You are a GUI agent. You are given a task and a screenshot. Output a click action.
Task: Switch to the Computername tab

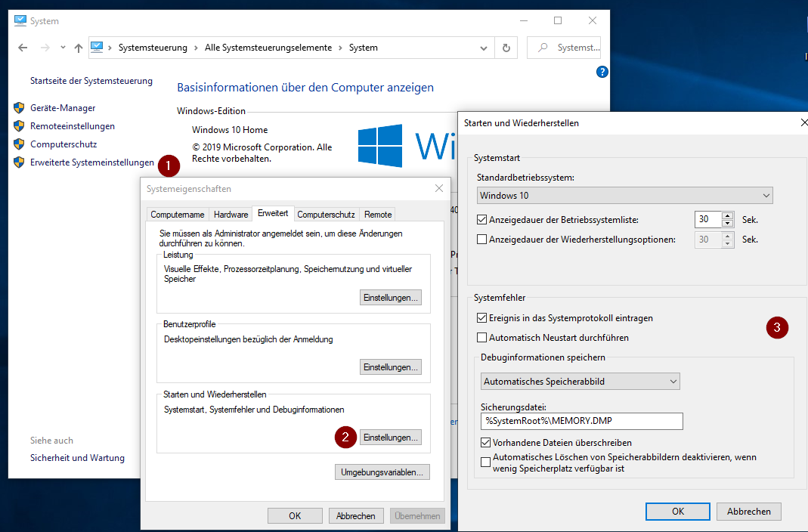click(178, 215)
